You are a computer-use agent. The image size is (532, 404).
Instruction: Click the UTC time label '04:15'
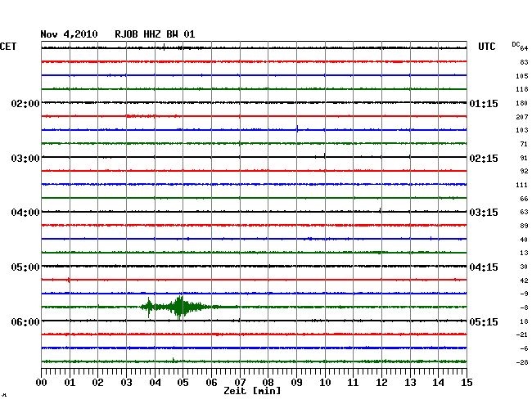tap(484, 267)
